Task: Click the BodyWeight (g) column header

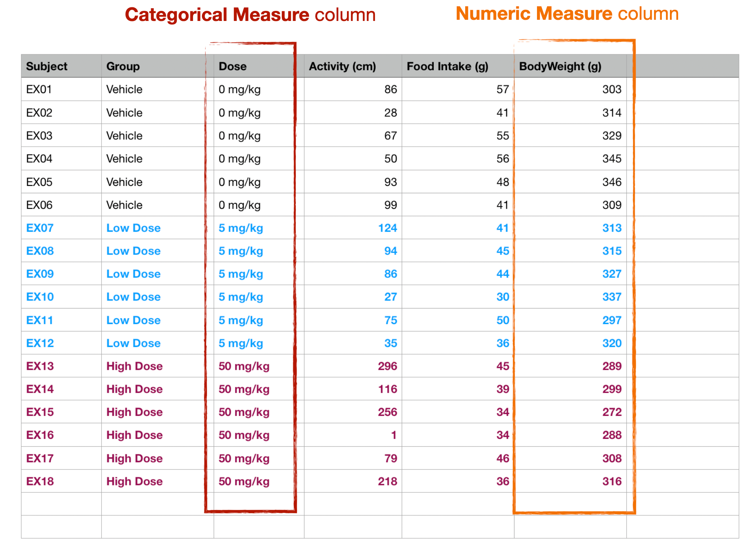Action: tap(570, 66)
